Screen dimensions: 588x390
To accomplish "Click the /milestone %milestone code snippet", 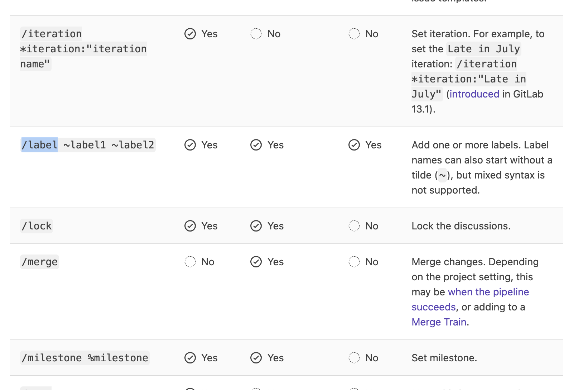I will (x=85, y=358).
